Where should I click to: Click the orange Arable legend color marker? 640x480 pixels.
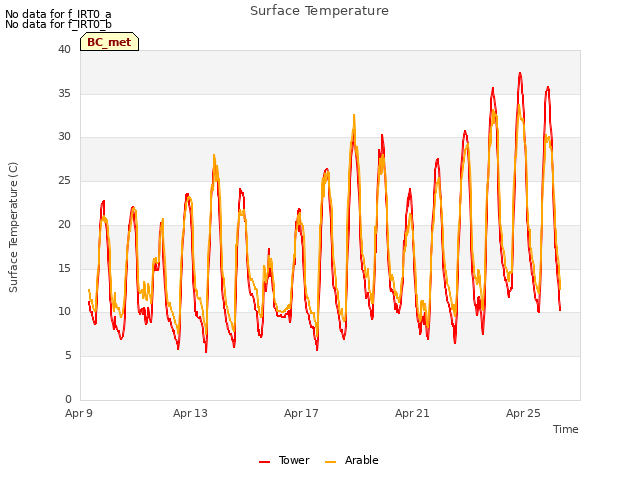click(331, 462)
